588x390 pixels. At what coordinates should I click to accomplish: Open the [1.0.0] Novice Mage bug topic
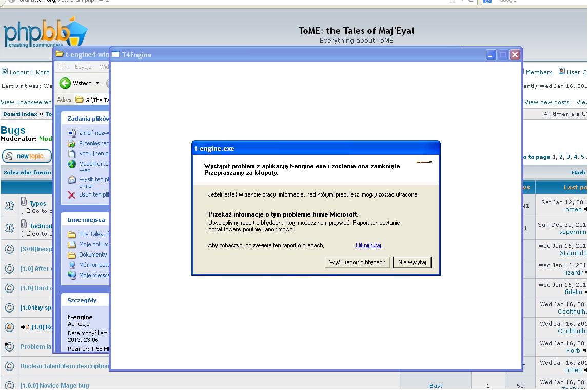click(x=54, y=385)
